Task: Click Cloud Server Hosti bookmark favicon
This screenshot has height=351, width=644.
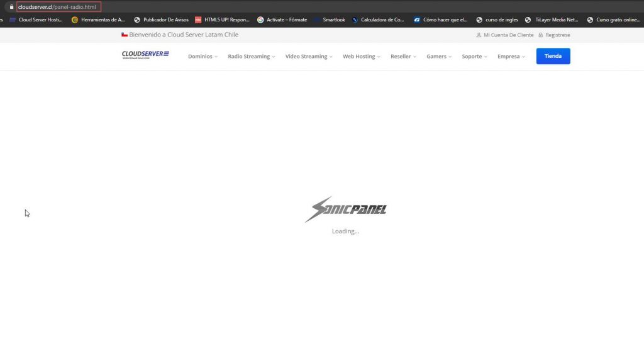Action: pyautogui.click(x=13, y=19)
